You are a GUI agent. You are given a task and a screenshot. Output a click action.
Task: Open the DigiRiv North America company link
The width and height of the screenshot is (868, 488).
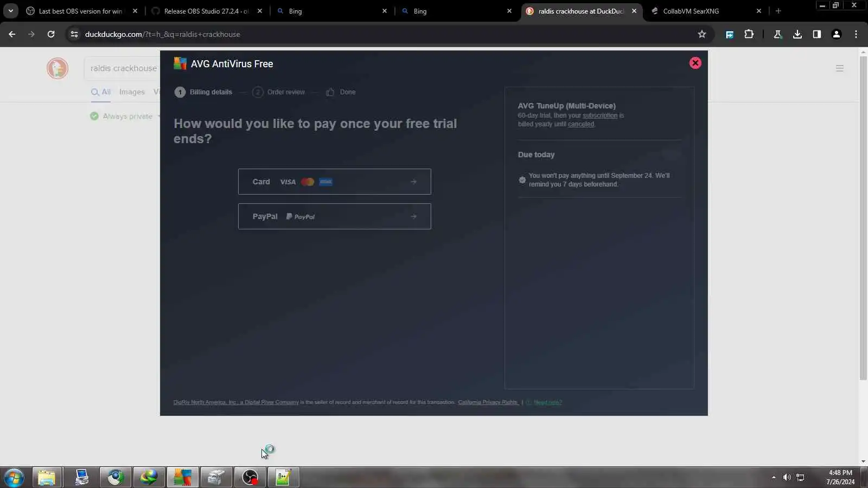[x=236, y=402]
